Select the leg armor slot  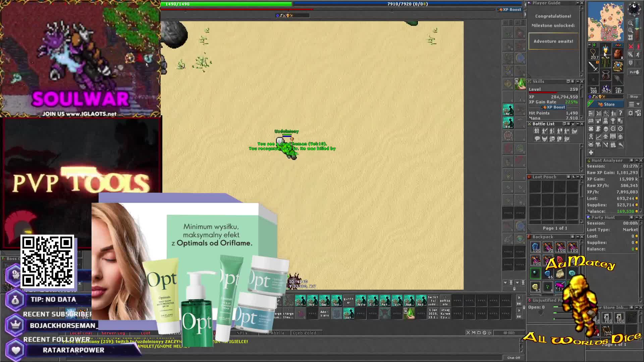[605, 75]
